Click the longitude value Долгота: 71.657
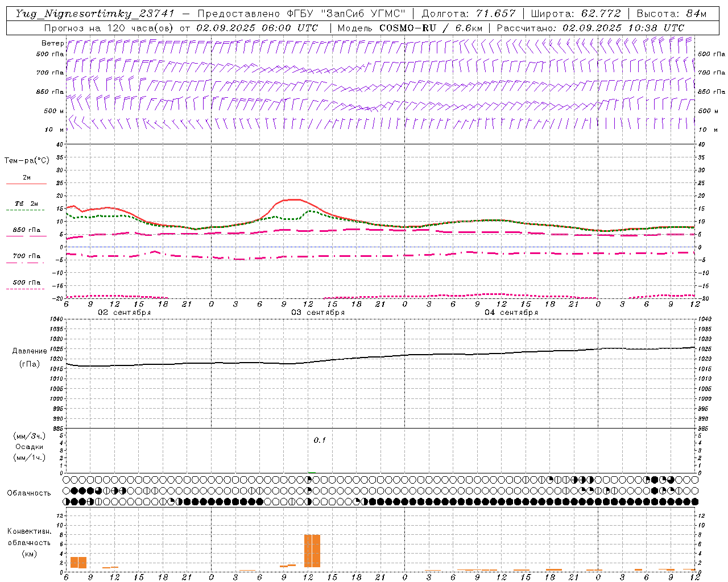Viewport: 728px width, 582px height. [x=468, y=14]
